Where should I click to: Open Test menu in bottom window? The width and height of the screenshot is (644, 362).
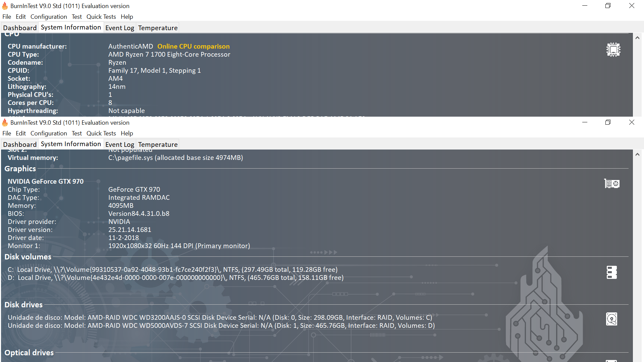point(77,133)
